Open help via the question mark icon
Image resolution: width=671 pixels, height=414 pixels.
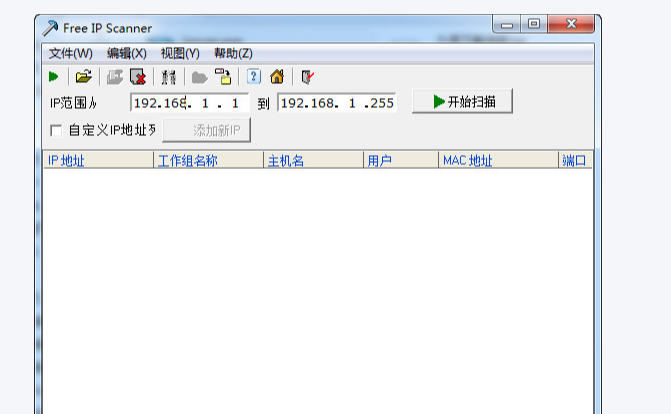pos(254,77)
